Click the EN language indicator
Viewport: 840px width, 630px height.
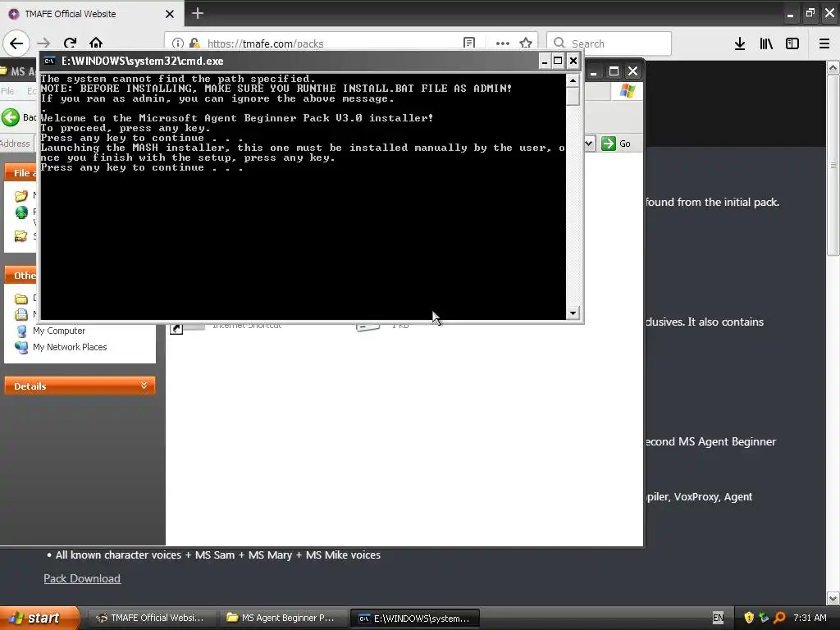718,618
